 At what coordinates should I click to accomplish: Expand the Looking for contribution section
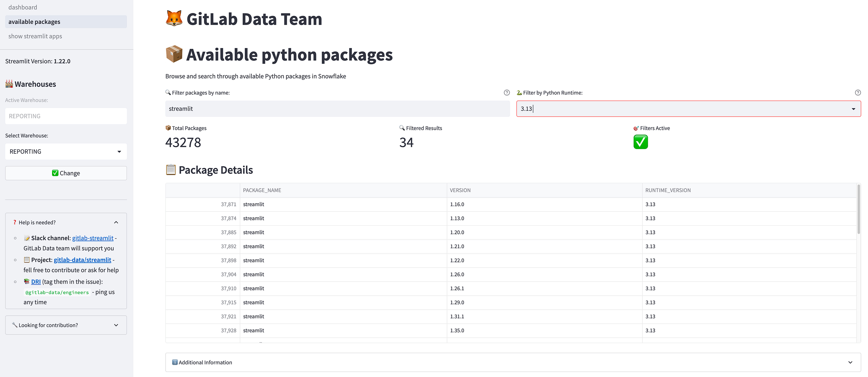(x=116, y=325)
